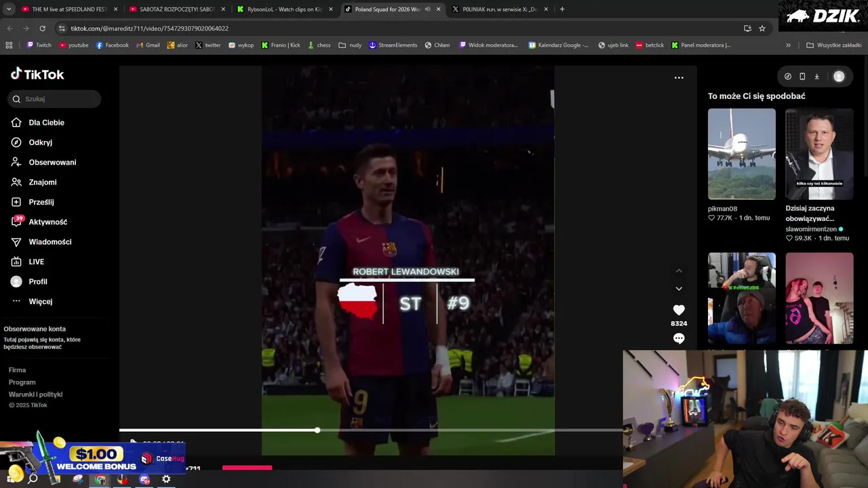
Task: Open Znajomi friends page
Action: (34, 182)
